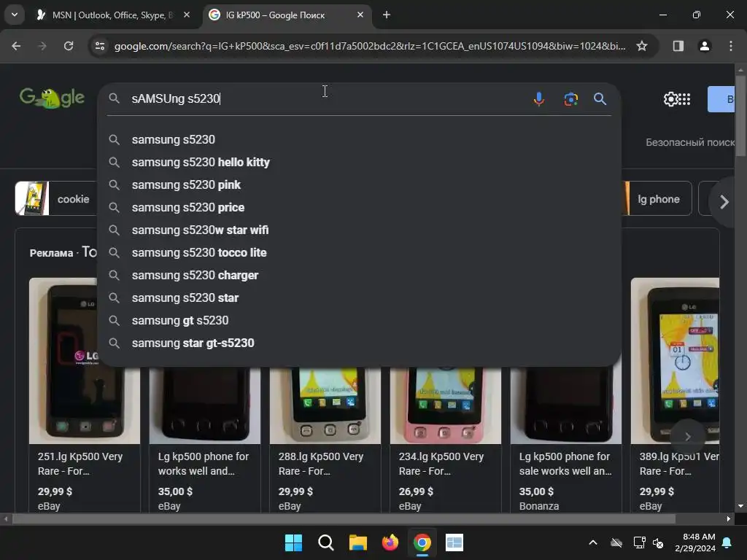Close the MSN Outlook tab

pos(187,15)
